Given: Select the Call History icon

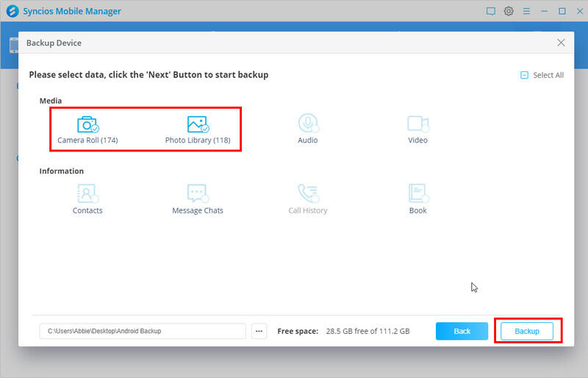Looking at the screenshot, I should (308, 193).
